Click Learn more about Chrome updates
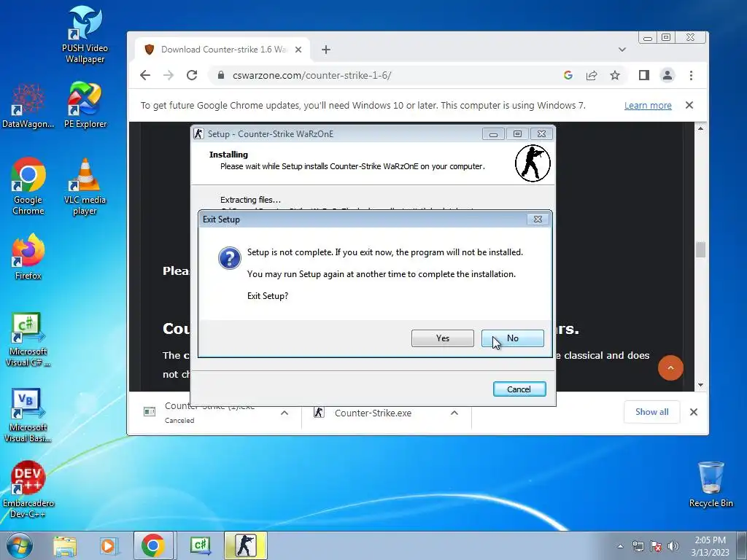The height and width of the screenshot is (560, 747). point(648,105)
